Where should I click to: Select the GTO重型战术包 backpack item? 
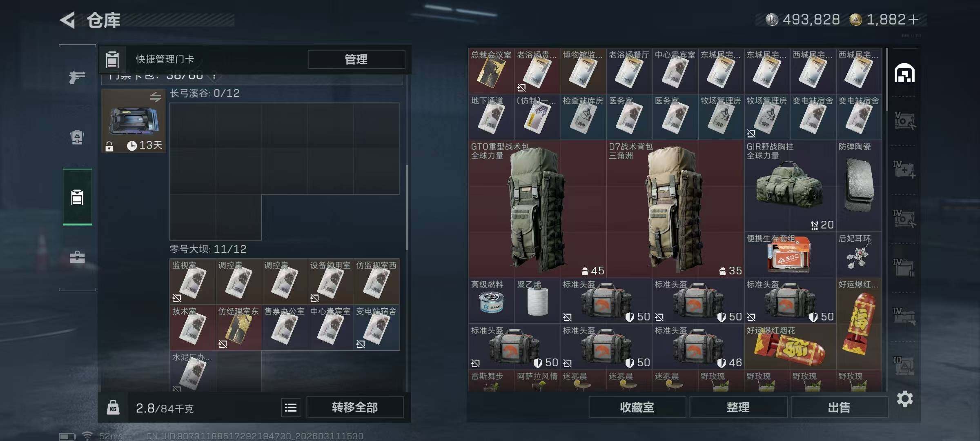point(537,209)
